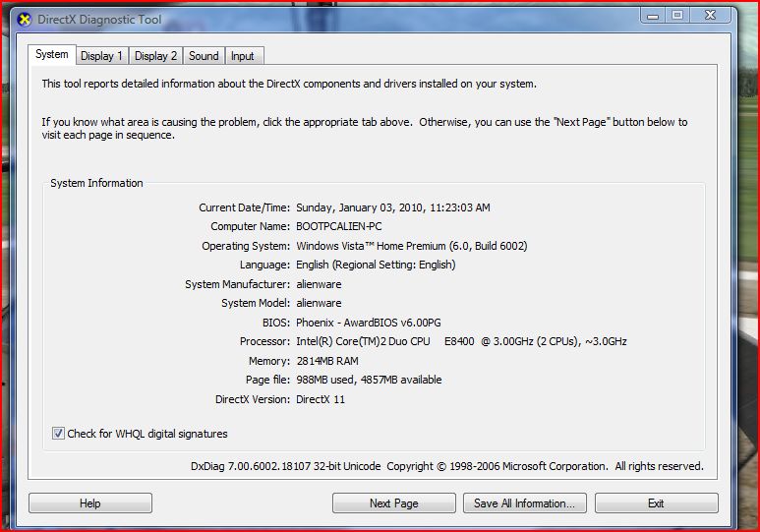Open the Display 2 tab
The image size is (760, 532).
click(x=155, y=56)
